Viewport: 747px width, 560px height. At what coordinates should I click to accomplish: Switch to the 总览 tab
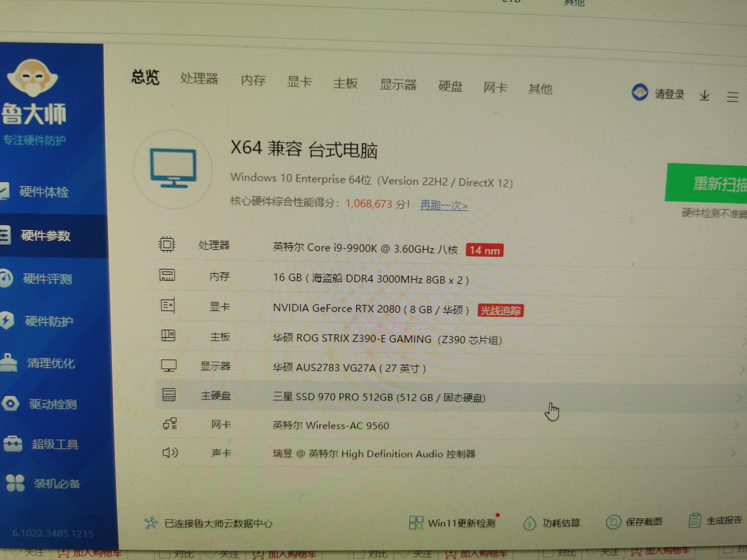(x=145, y=77)
